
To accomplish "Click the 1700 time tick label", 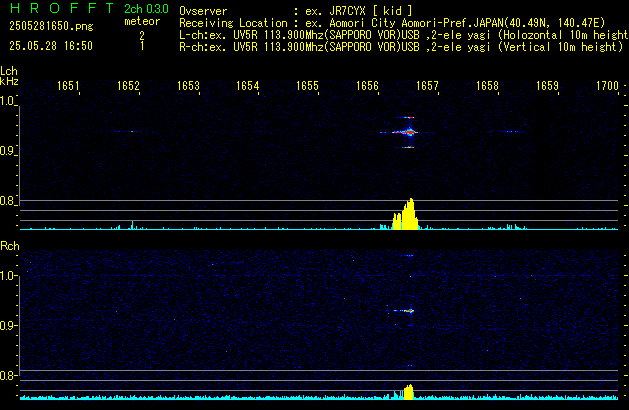I will pos(607,86).
